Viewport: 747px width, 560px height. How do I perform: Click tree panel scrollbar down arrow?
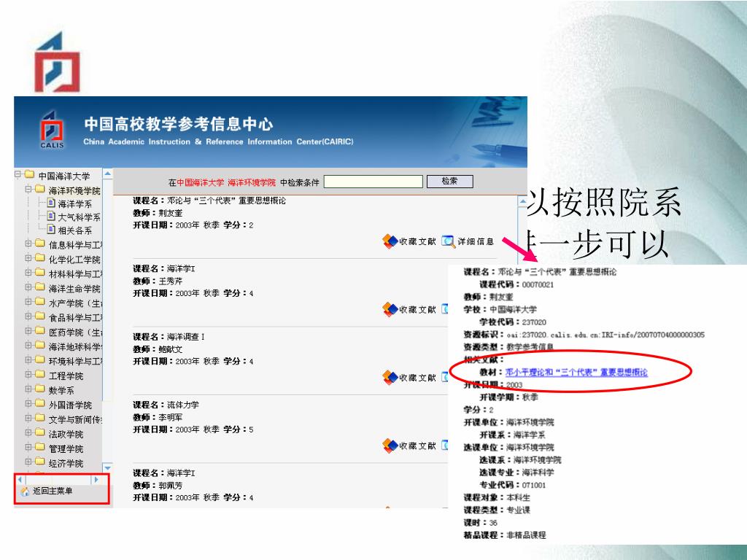pyautogui.click(x=108, y=467)
